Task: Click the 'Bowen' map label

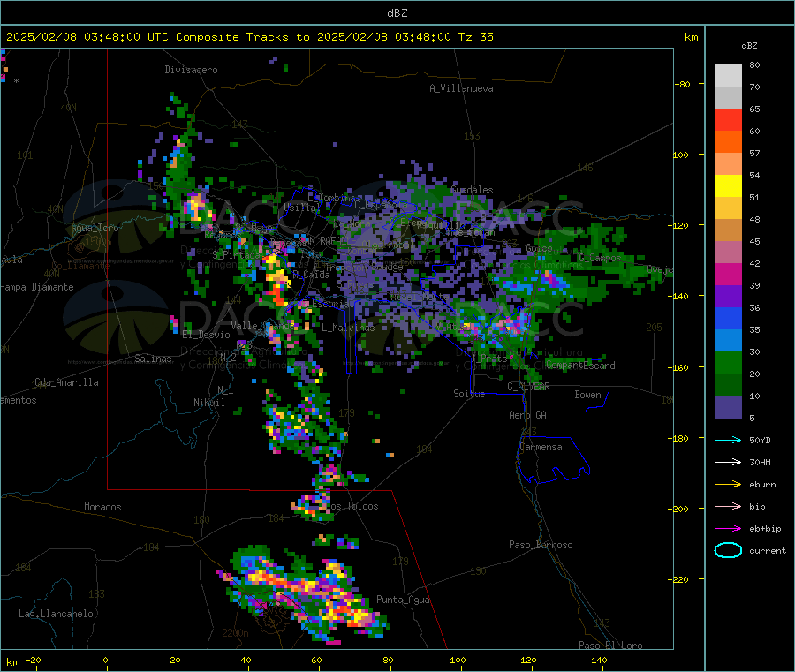Action: [587, 395]
